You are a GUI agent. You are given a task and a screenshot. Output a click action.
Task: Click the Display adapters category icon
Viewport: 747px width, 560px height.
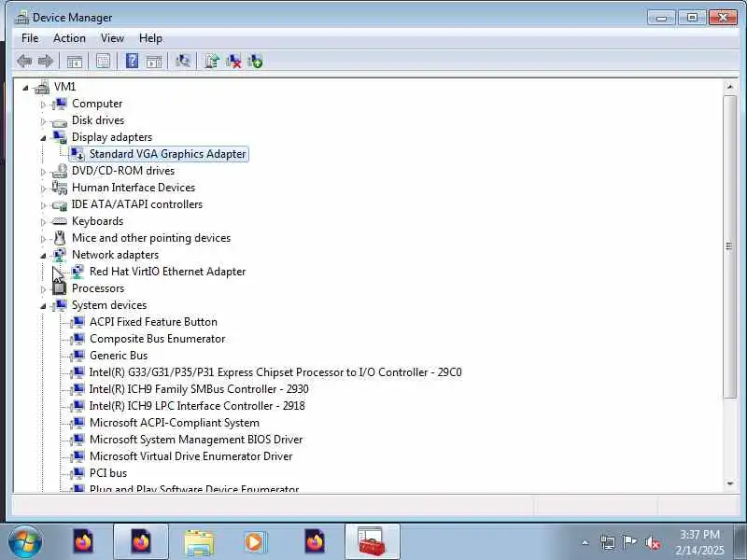[x=60, y=137]
